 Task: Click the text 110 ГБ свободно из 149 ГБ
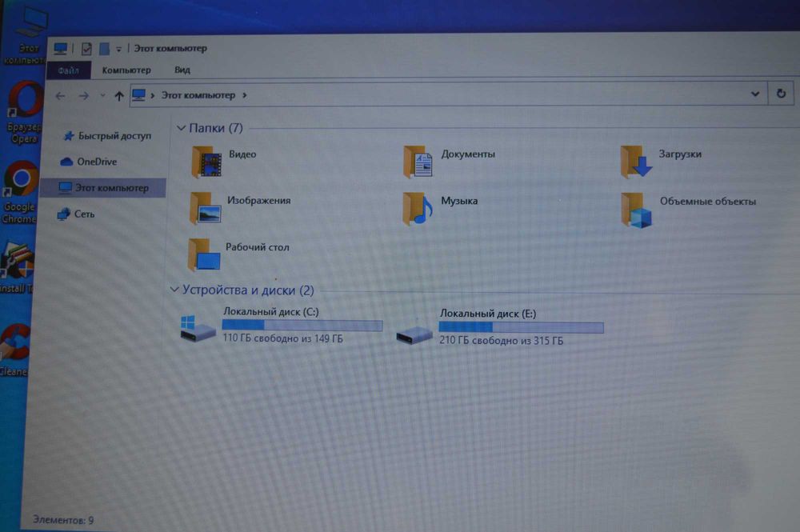[282, 338]
